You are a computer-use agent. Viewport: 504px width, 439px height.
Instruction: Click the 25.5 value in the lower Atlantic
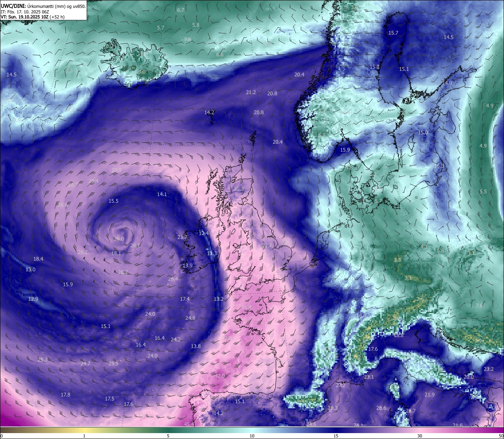pos(113,364)
